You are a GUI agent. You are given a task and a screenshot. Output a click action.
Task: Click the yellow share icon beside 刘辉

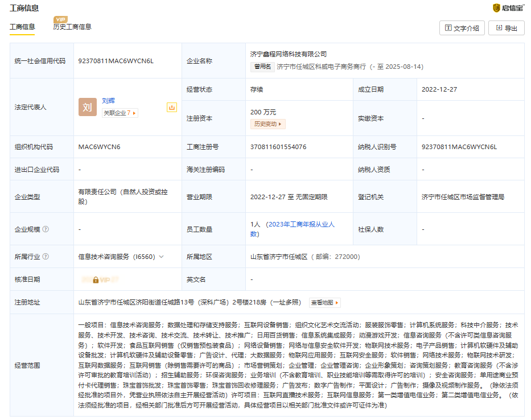pos(171,107)
